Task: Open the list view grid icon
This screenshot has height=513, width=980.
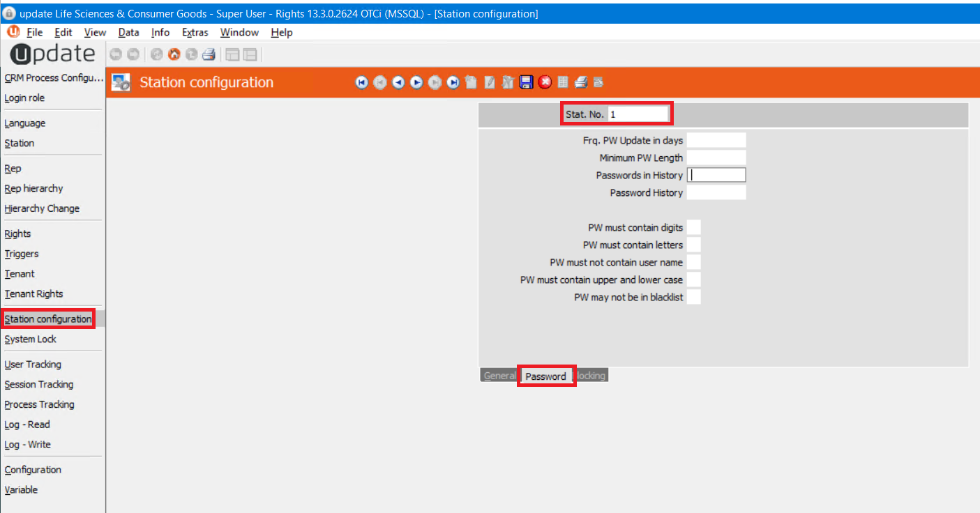Action: 563,82
